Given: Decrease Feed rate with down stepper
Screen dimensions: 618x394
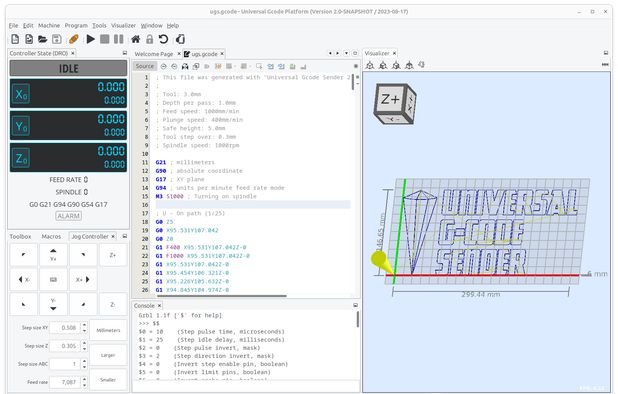Looking at the screenshot, I should (84, 385).
